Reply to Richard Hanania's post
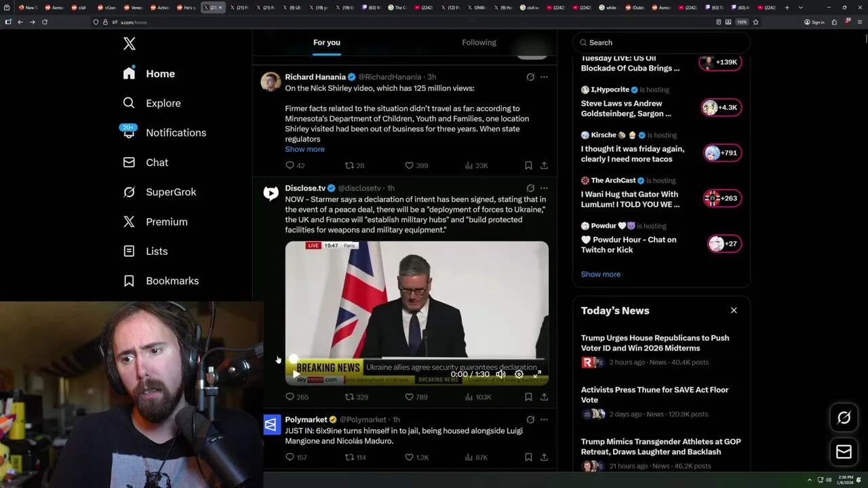Image resolution: width=868 pixels, height=488 pixels. pyautogui.click(x=295, y=165)
